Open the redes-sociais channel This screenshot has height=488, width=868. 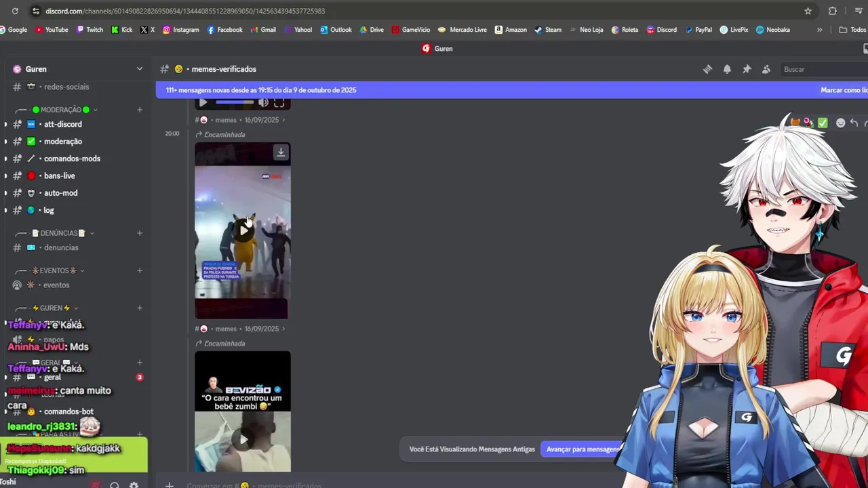(77, 87)
